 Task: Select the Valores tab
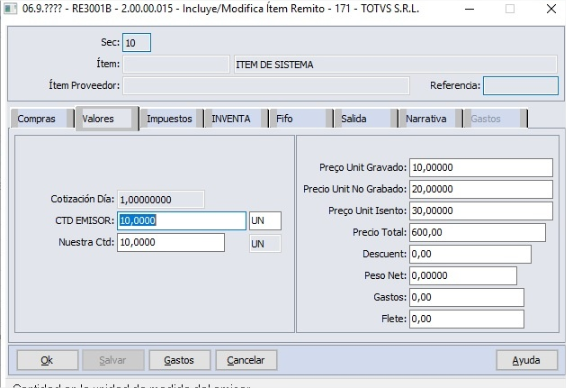(107, 118)
